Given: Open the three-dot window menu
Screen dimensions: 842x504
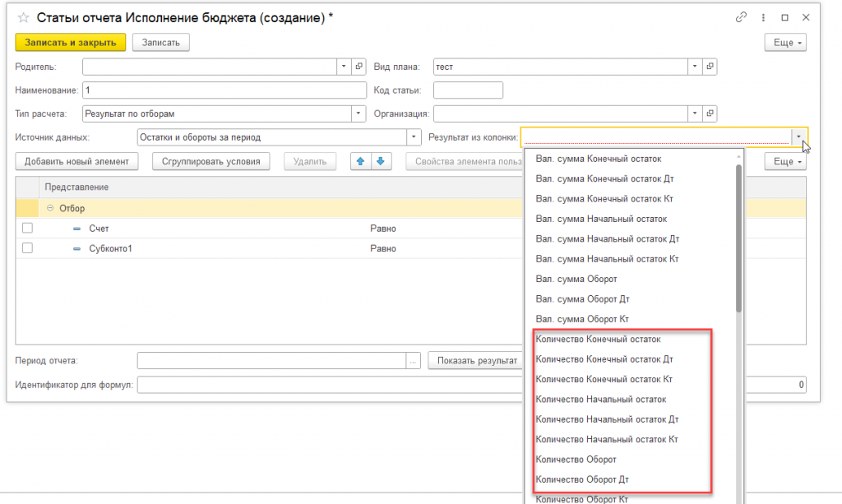Looking at the screenshot, I should point(763,18).
